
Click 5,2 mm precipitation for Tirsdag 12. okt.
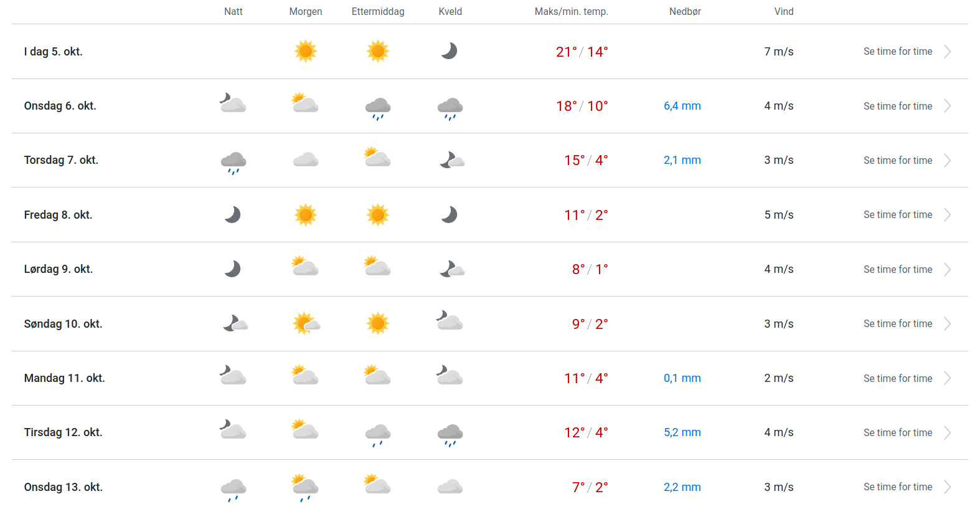click(682, 432)
